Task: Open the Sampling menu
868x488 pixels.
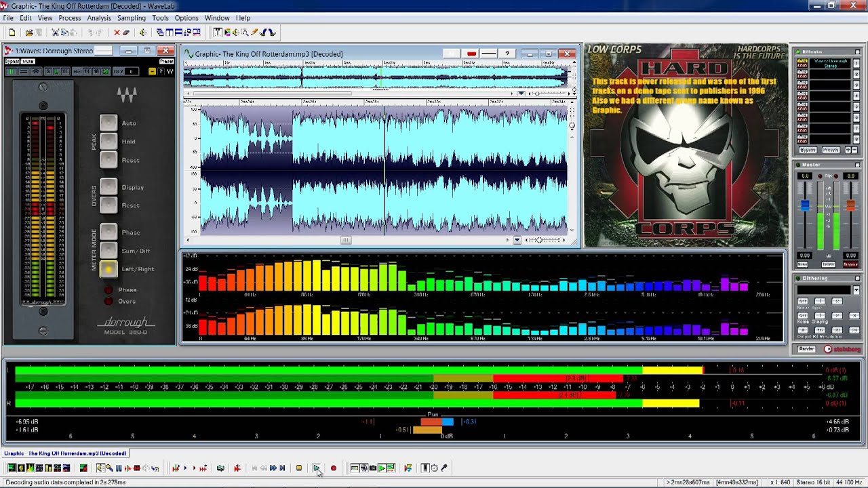Action: pos(132,18)
